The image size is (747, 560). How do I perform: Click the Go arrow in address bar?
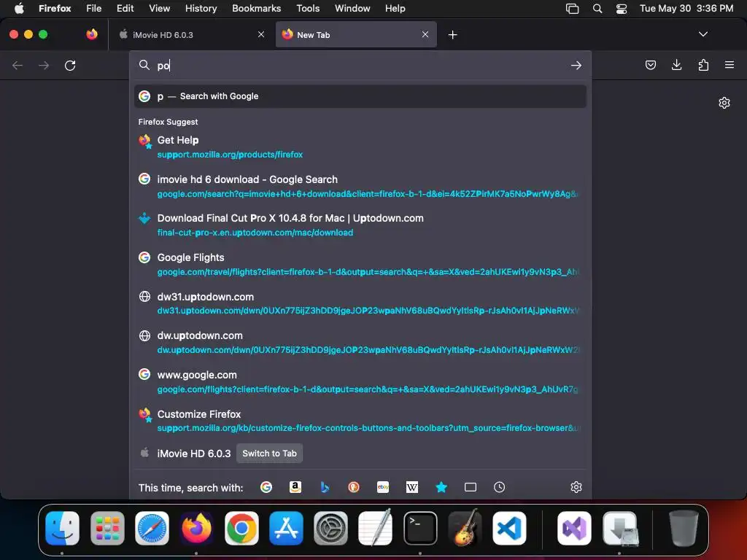point(576,65)
